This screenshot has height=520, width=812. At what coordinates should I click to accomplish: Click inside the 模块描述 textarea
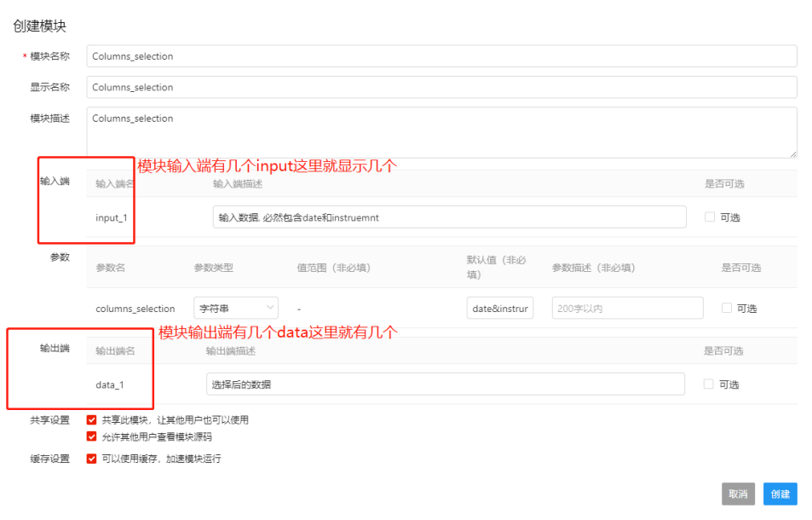441,132
